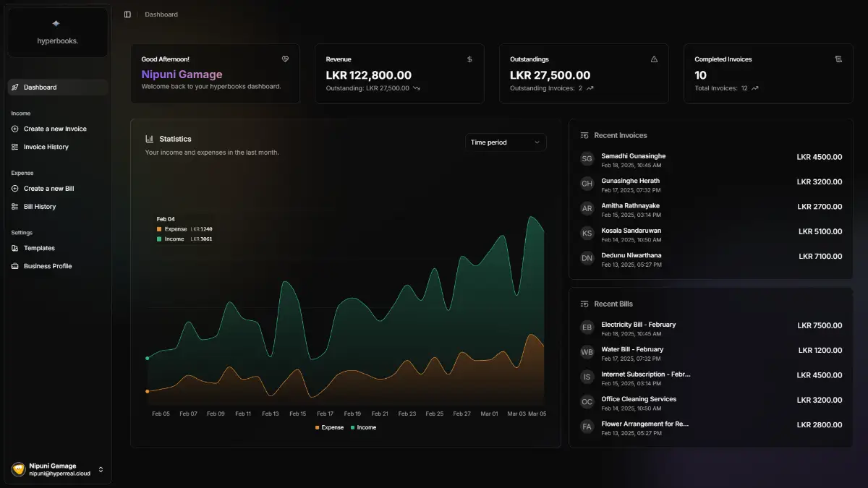Open the Time period dropdown

coord(505,142)
